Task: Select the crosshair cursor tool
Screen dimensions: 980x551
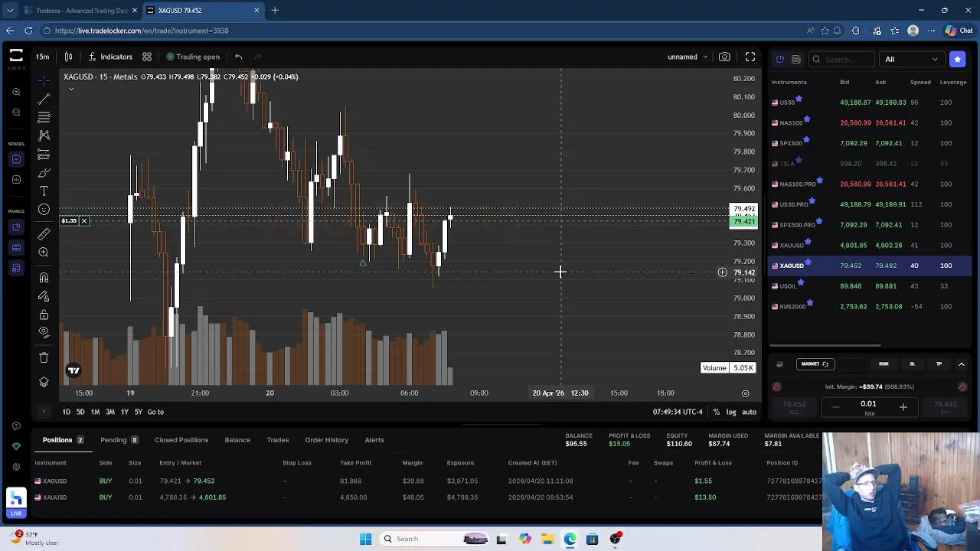Action: pos(44,80)
